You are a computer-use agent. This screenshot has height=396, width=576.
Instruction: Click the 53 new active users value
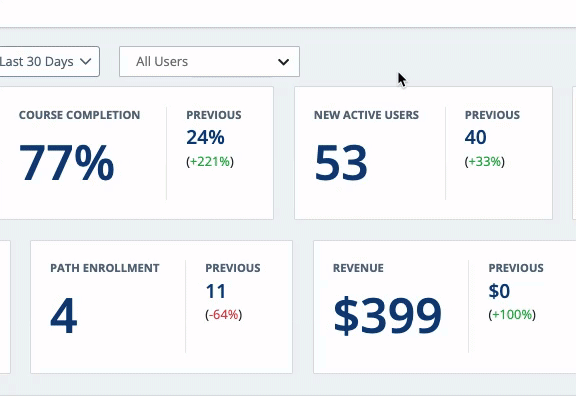pyautogui.click(x=341, y=162)
